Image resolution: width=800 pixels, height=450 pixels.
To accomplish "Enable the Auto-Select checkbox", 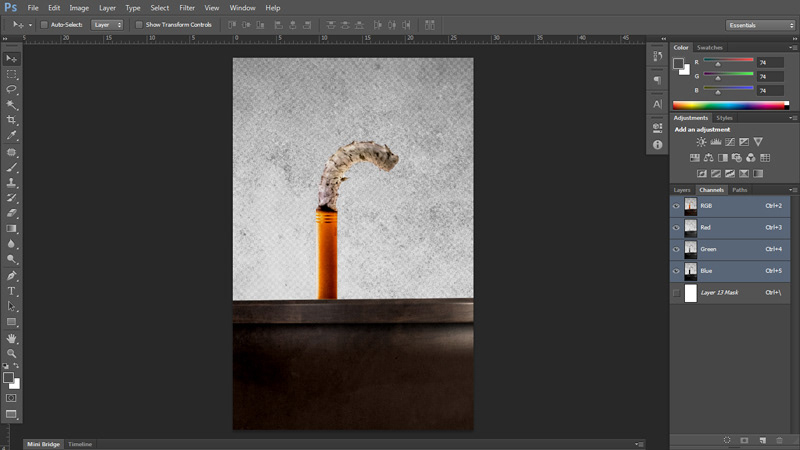I will [x=44, y=24].
